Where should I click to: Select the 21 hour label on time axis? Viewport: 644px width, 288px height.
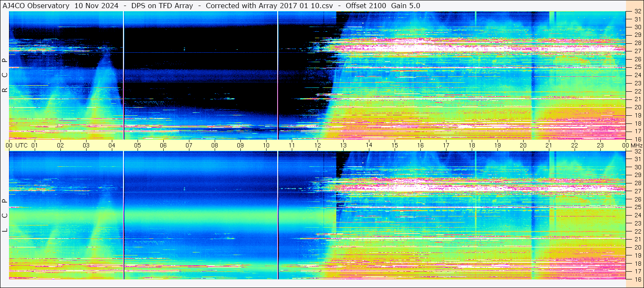click(549, 145)
